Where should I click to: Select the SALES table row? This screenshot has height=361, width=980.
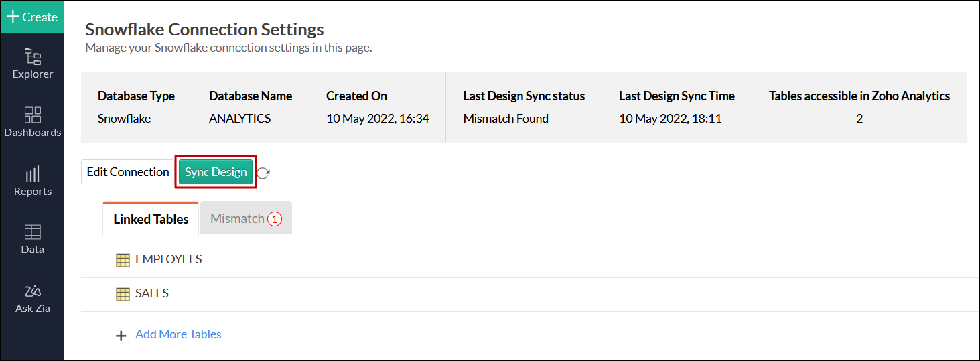pos(527,294)
